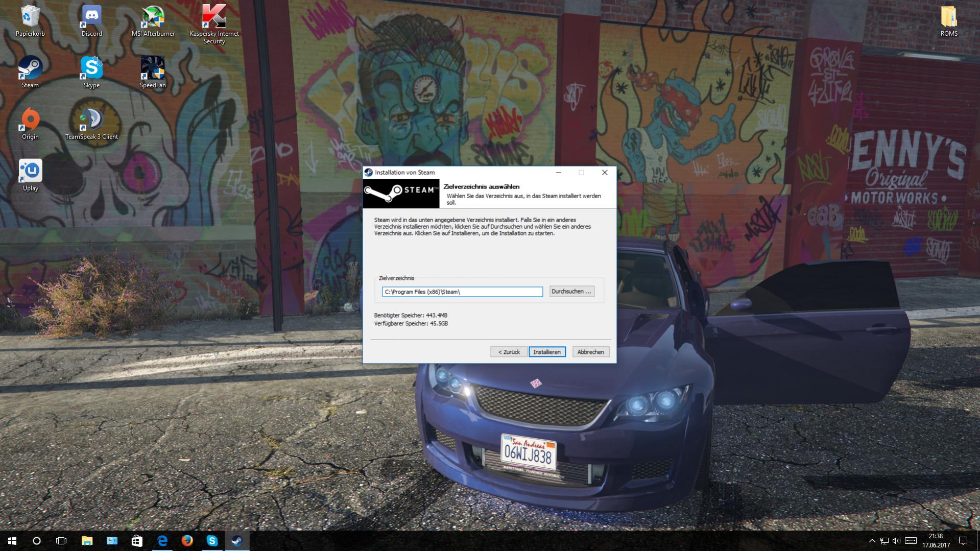Minimize the Installation von Steam window
Screen dimensions: 980x551
(x=558, y=173)
